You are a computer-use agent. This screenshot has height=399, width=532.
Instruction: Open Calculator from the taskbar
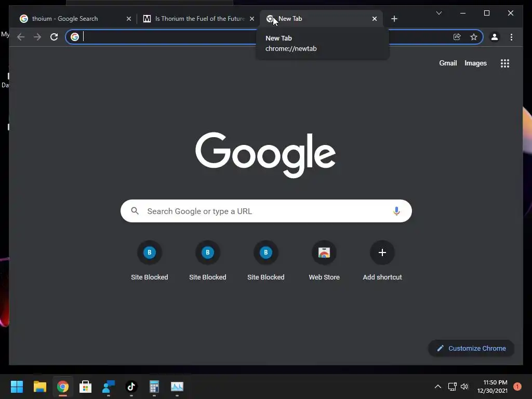[x=154, y=387]
